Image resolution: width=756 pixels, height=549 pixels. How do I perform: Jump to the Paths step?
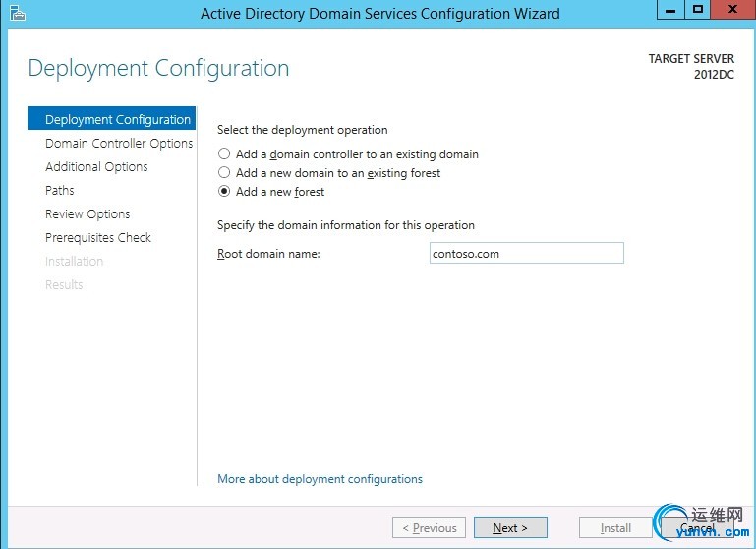pyautogui.click(x=60, y=191)
